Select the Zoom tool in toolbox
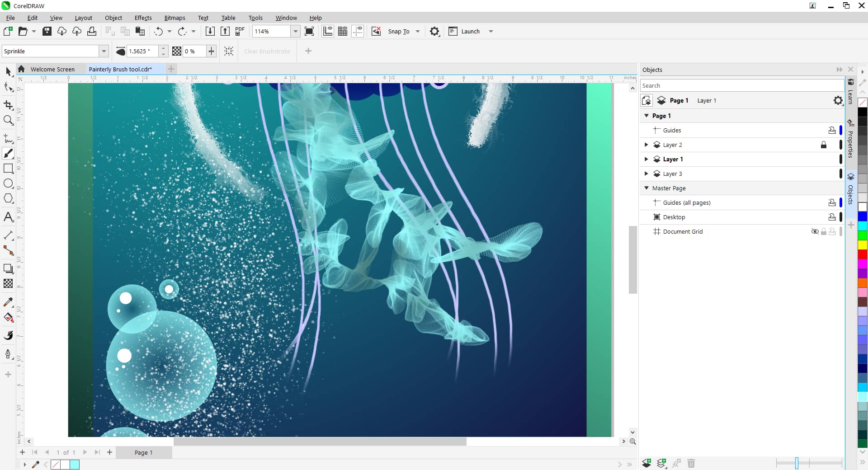 8,120
